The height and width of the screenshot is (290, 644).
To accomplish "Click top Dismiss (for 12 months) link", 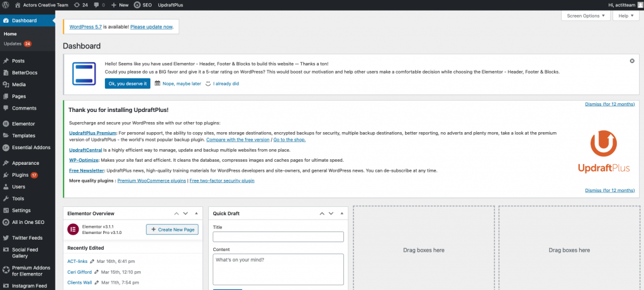I will click(609, 104).
